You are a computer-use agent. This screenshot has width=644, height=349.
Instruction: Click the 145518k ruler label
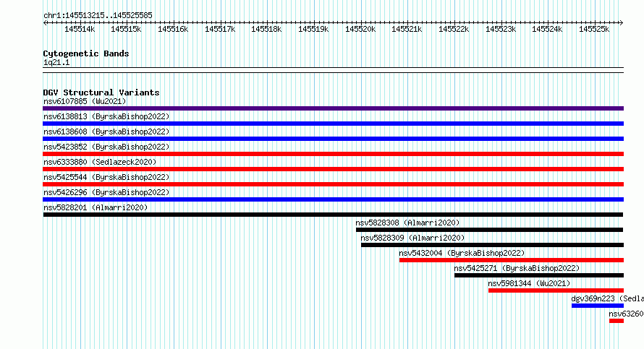[x=266, y=30]
